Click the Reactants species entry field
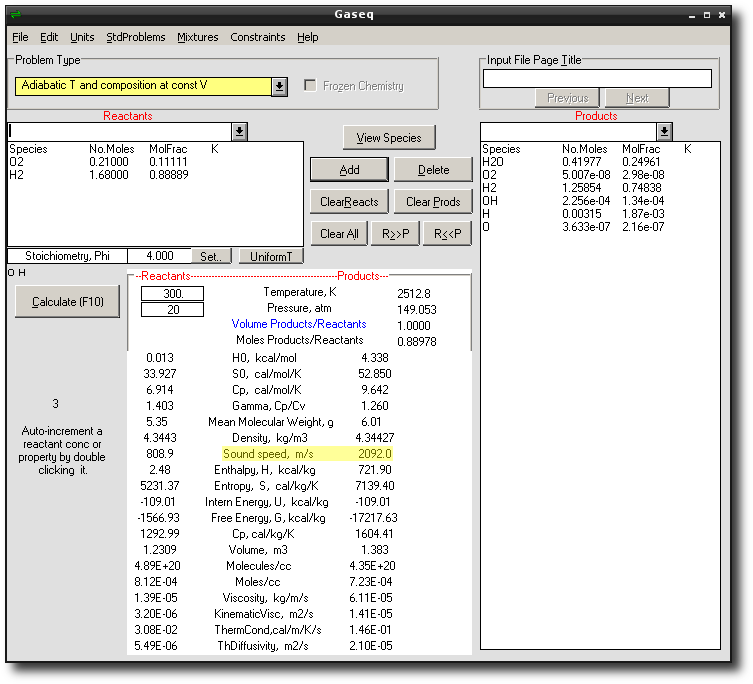The image size is (753, 684). tap(120, 131)
